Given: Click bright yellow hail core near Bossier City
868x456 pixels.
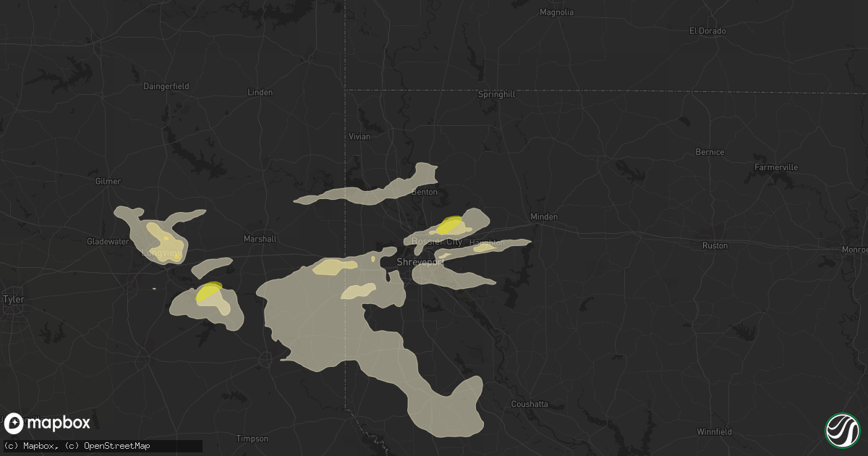Looking at the screenshot, I should pos(450,224).
